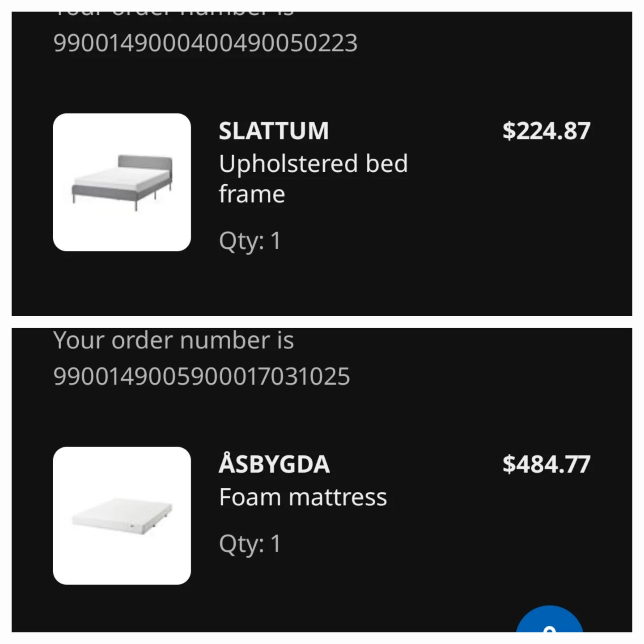Screen dimensions: 644x644
Task: Select order number 990014900400490050223
Action: tap(206, 42)
